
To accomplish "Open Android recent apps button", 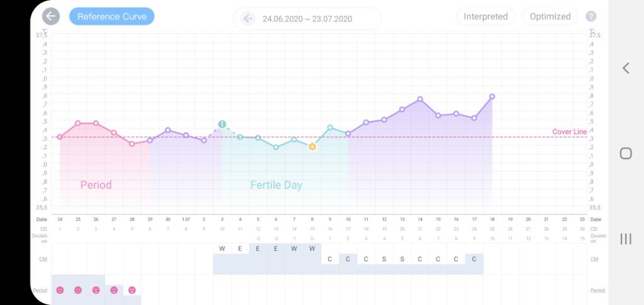I will pos(626,238).
